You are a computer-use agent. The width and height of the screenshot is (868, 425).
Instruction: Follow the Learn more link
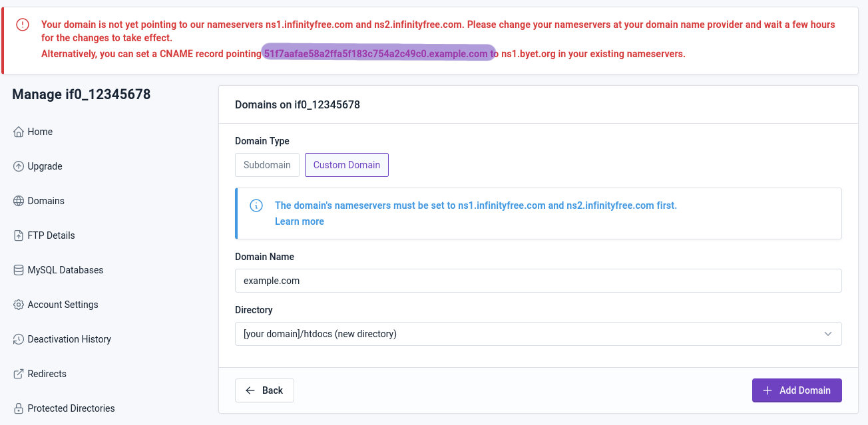click(x=300, y=221)
